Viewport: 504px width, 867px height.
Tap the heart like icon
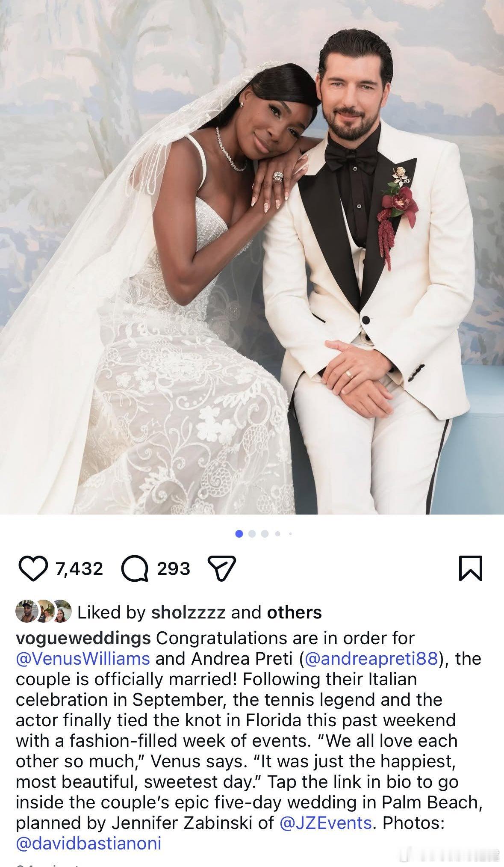point(33,568)
